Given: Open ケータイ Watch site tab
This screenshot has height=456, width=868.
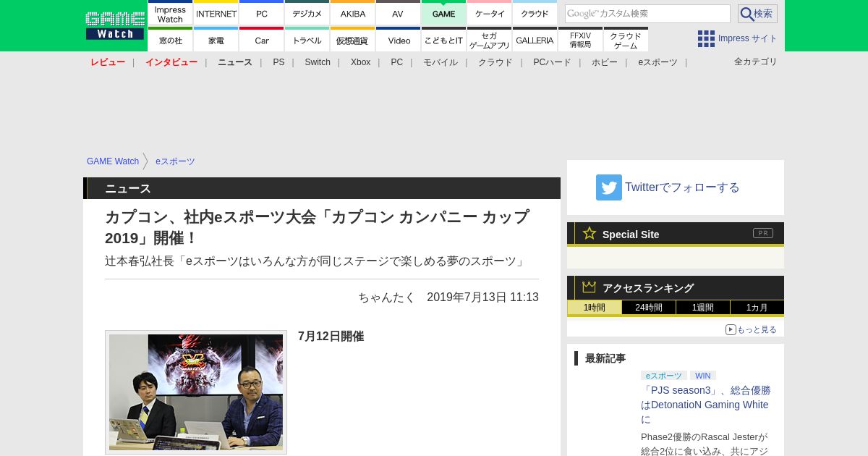Looking at the screenshot, I should pyautogui.click(x=489, y=13).
